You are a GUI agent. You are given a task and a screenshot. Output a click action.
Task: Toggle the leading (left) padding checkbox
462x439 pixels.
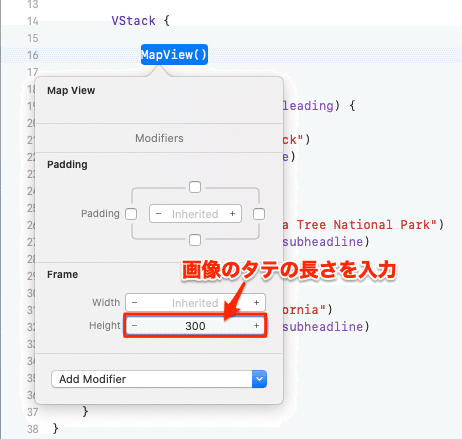point(131,214)
